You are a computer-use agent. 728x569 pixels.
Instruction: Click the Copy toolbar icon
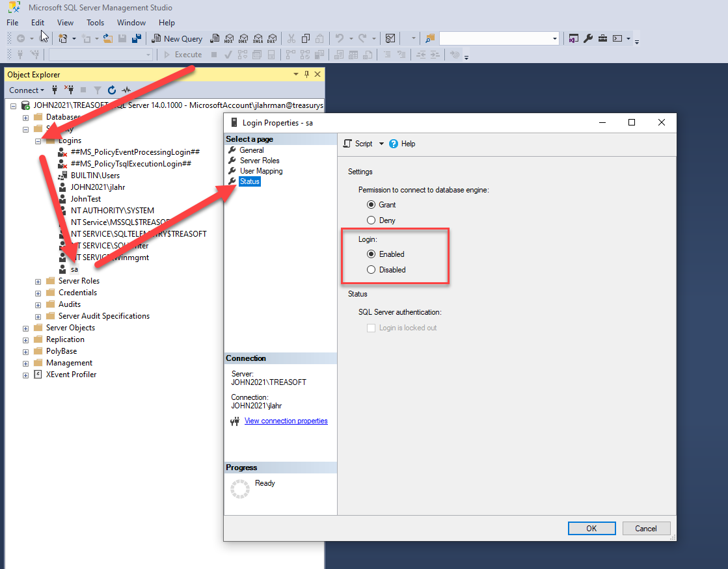(x=306, y=38)
